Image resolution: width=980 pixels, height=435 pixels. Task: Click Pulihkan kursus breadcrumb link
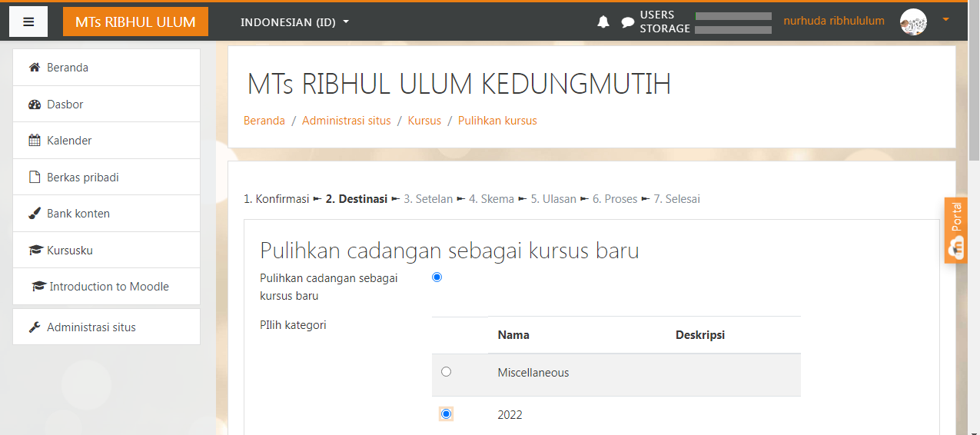[x=497, y=121]
